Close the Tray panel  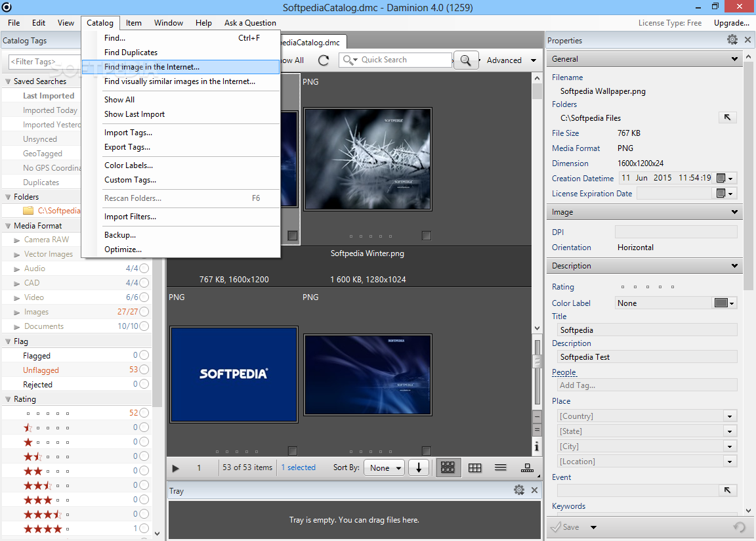pyautogui.click(x=535, y=490)
